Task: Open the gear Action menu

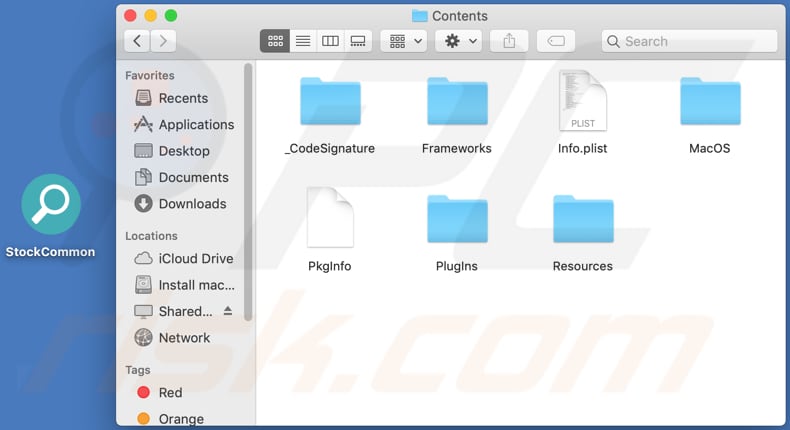Action: (461, 41)
